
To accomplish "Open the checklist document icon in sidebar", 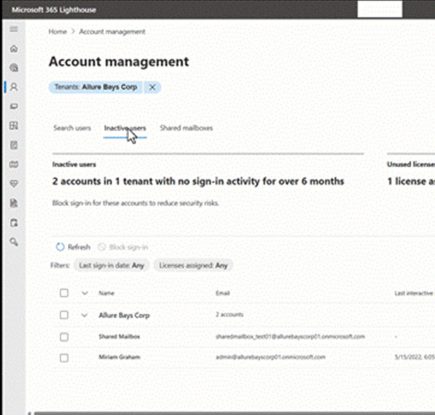I will click(x=14, y=145).
